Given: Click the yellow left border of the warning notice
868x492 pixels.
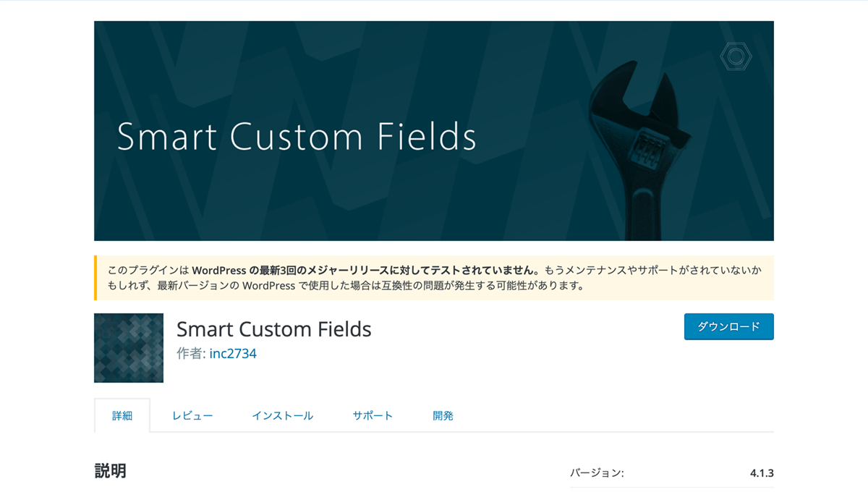Looking at the screenshot, I should click(x=95, y=278).
